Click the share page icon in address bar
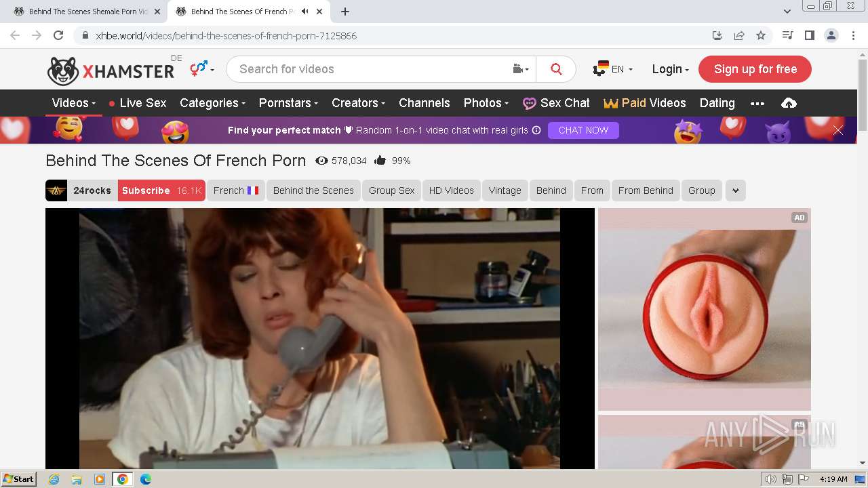Screen dimensions: 868x488 click(739, 35)
